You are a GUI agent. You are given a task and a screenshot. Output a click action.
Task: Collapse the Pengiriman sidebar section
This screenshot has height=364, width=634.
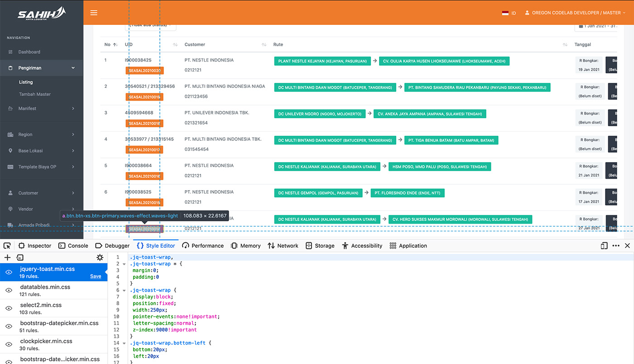[x=42, y=68]
